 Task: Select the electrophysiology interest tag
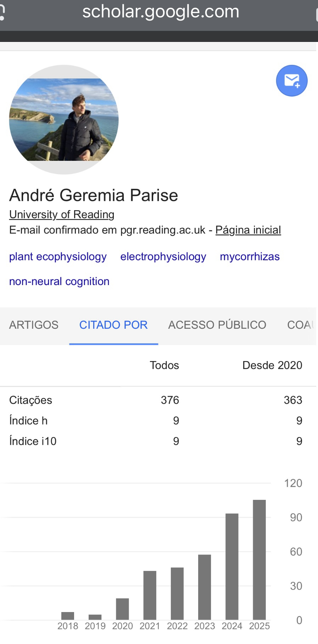[x=163, y=257]
